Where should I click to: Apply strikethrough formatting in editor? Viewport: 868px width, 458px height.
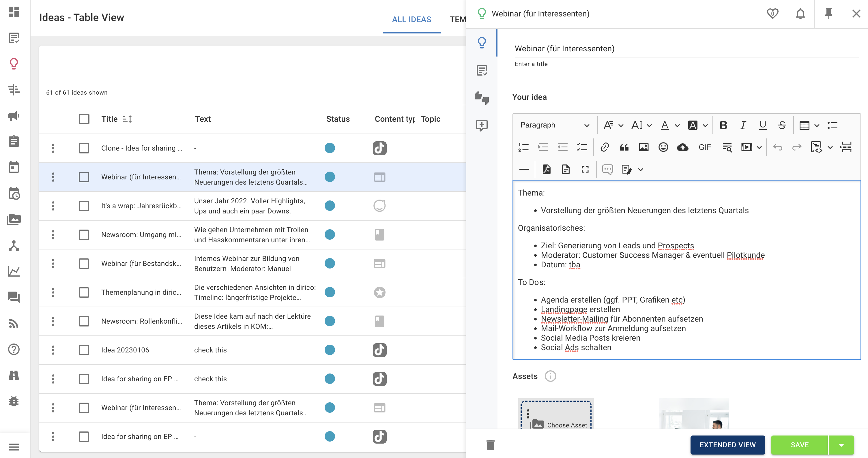click(x=782, y=125)
